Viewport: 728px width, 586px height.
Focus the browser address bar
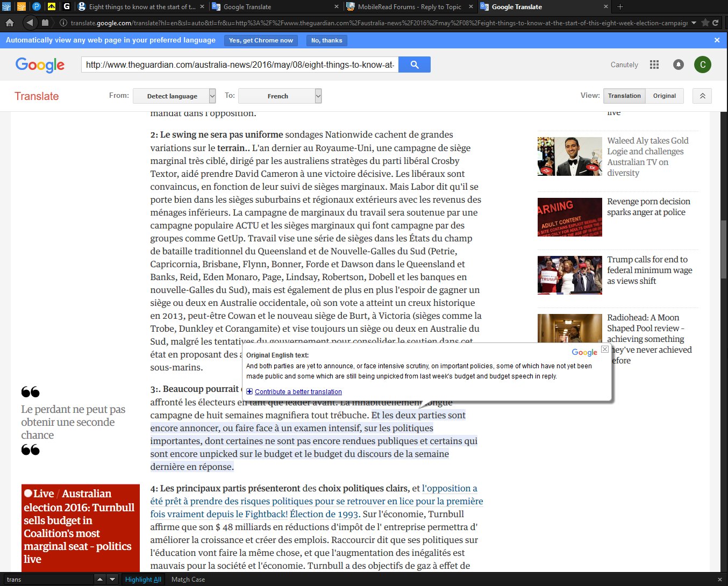[x=379, y=23]
